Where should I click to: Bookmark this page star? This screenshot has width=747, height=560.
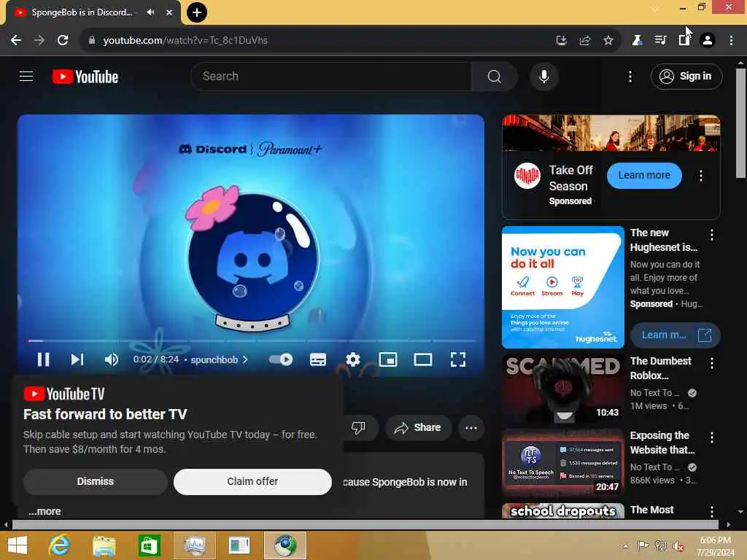(608, 41)
